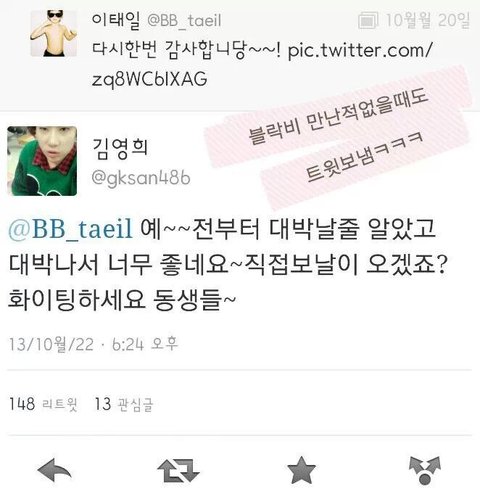Screen dimensions: 480x494
Task: Tap the favorite star icon
Action: (x=301, y=470)
